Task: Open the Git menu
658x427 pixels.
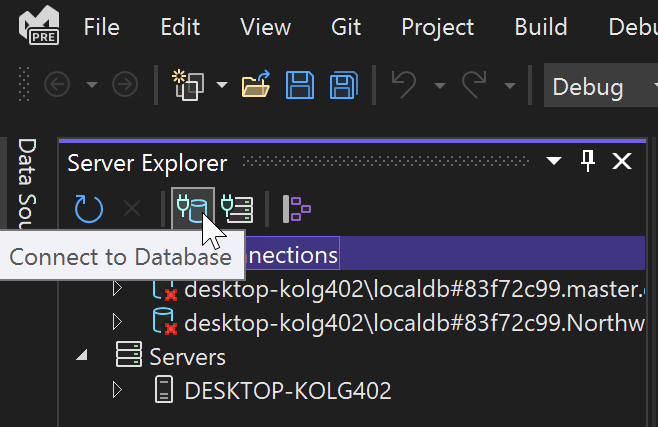Action: point(346,27)
